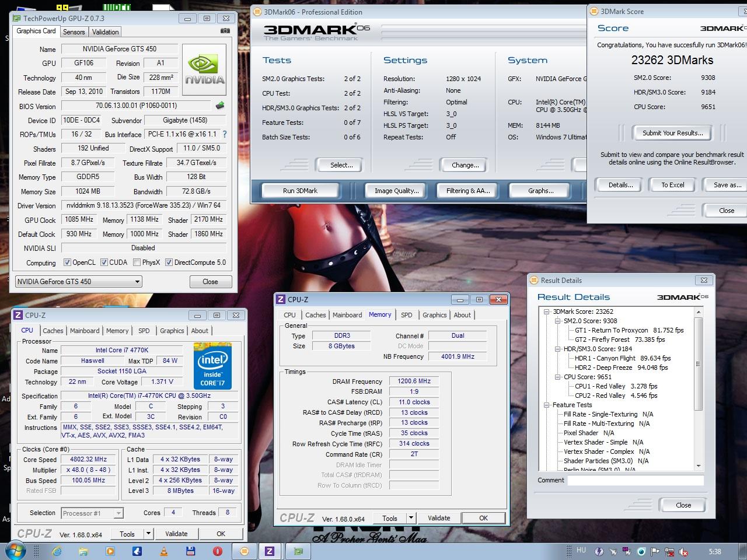Click the Windows Start orb

click(x=15, y=550)
